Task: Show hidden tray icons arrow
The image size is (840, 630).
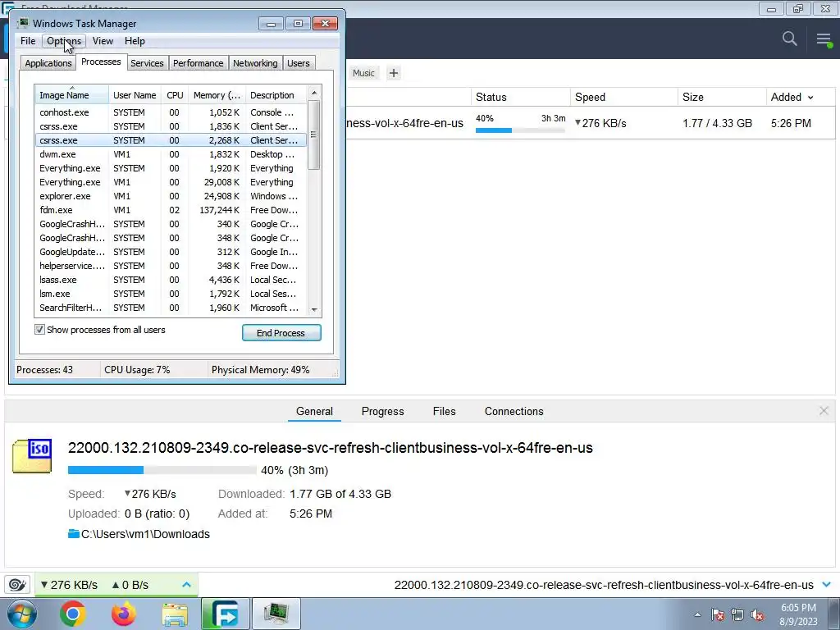Action: [x=697, y=614]
